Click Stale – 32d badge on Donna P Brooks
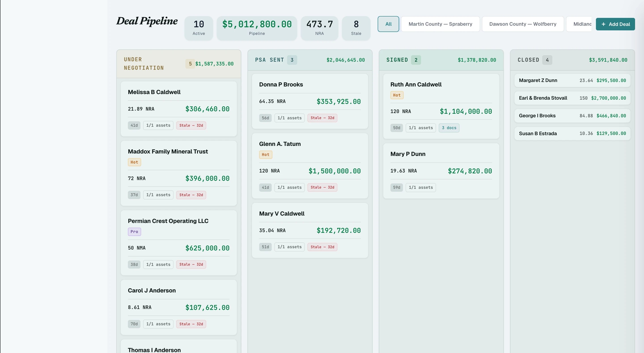Screen dimensions: 644x353 coord(322,118)
